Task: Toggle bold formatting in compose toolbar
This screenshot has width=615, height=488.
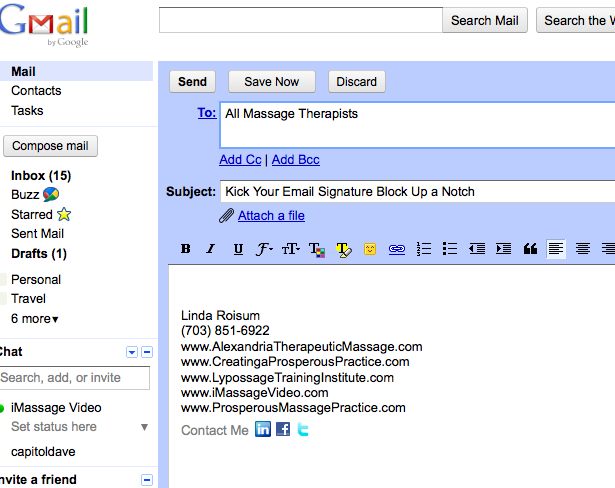Action: point(186,249)
